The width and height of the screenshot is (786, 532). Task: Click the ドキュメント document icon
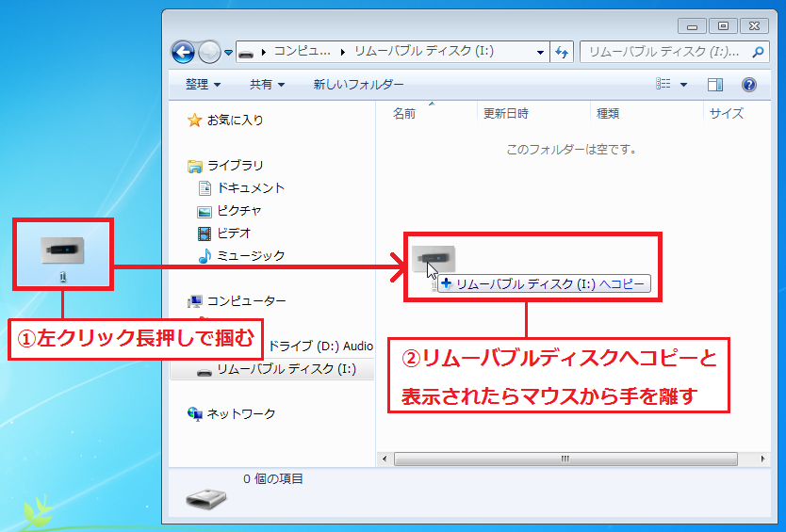(x=205, y=188)
